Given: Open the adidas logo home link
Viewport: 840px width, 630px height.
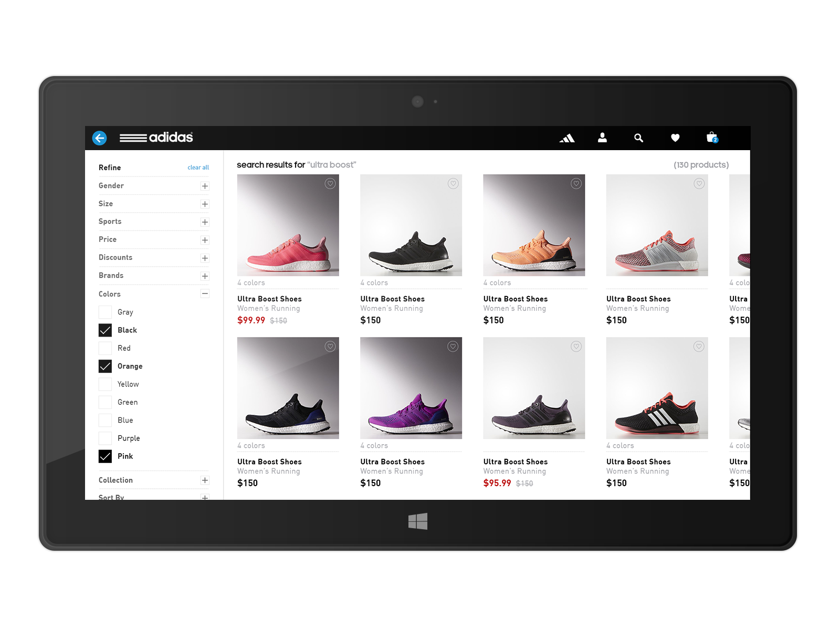Looking at the screenshot, I should [156, 138].
